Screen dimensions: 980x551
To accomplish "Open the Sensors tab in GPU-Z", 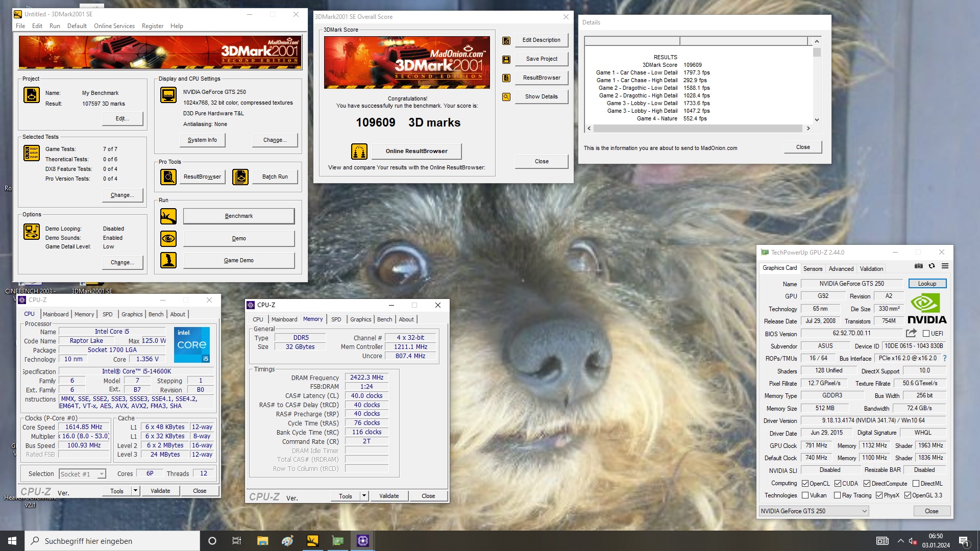I will tap(813, 269).
